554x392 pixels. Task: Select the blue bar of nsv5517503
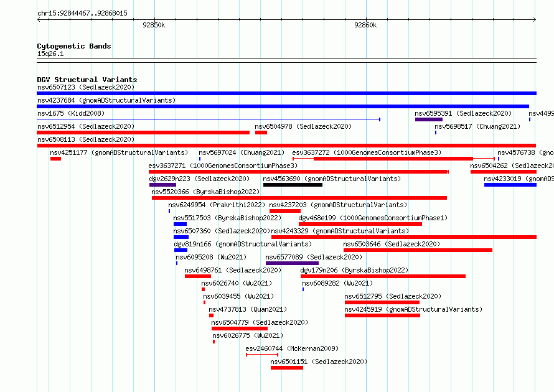pos(180,224)
